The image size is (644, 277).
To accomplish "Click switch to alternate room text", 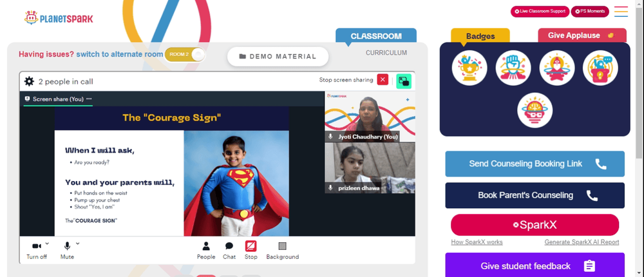I will click(120, 54).
